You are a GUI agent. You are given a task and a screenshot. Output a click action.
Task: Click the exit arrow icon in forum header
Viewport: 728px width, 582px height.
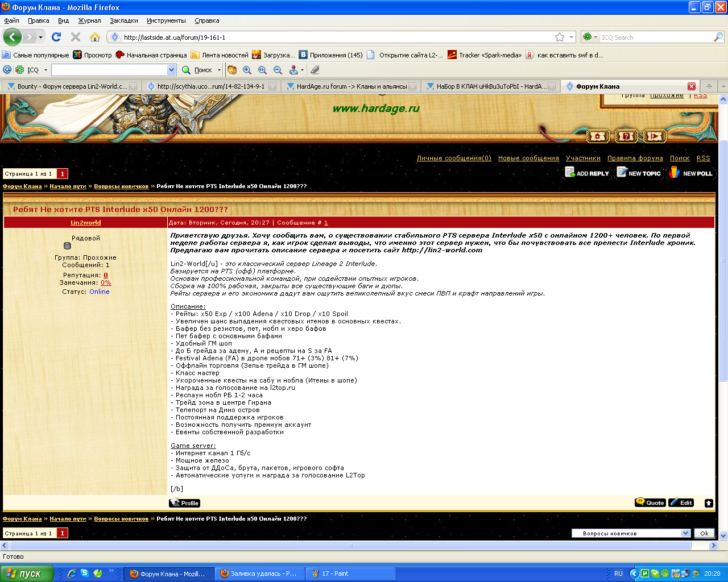[x=655, y=136]
